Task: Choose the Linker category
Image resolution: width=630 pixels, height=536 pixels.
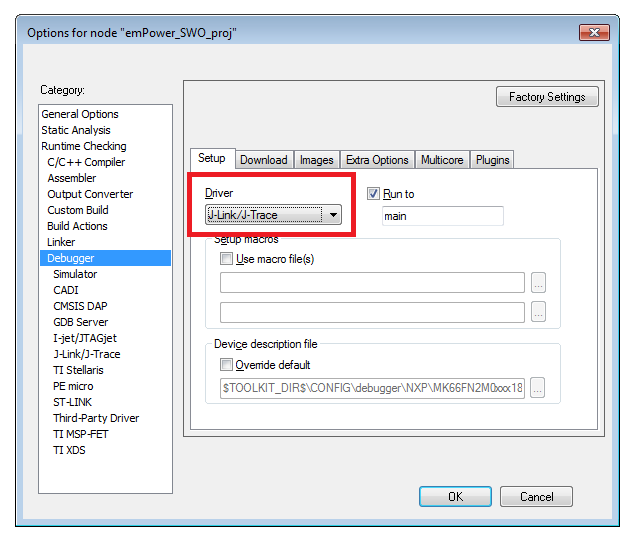Action: click(61, 242)
